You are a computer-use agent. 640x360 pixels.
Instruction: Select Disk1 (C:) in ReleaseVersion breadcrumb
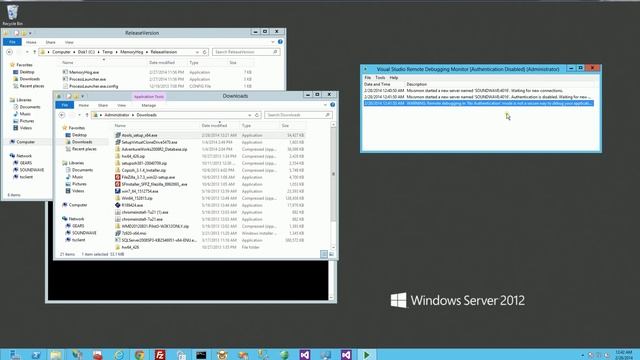(86, 52)
